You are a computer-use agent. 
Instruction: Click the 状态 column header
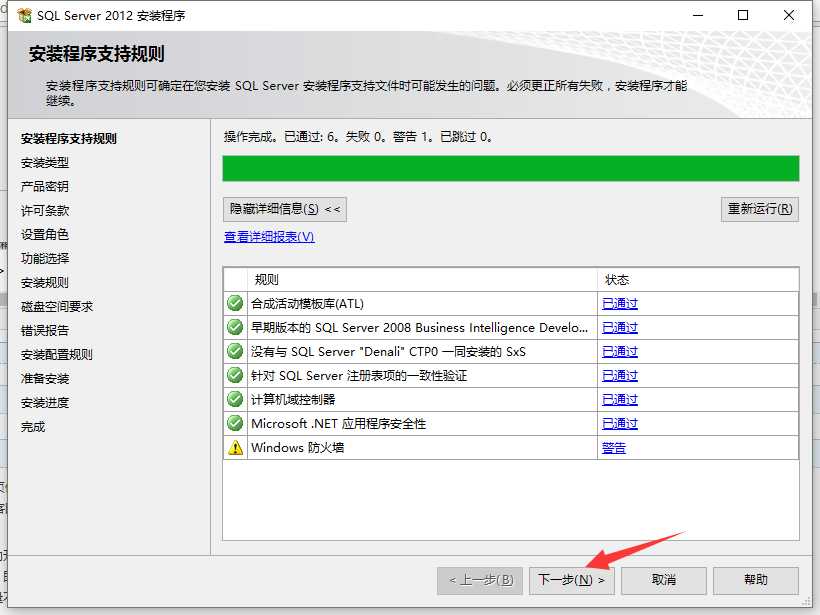click(x=698, y=280)
